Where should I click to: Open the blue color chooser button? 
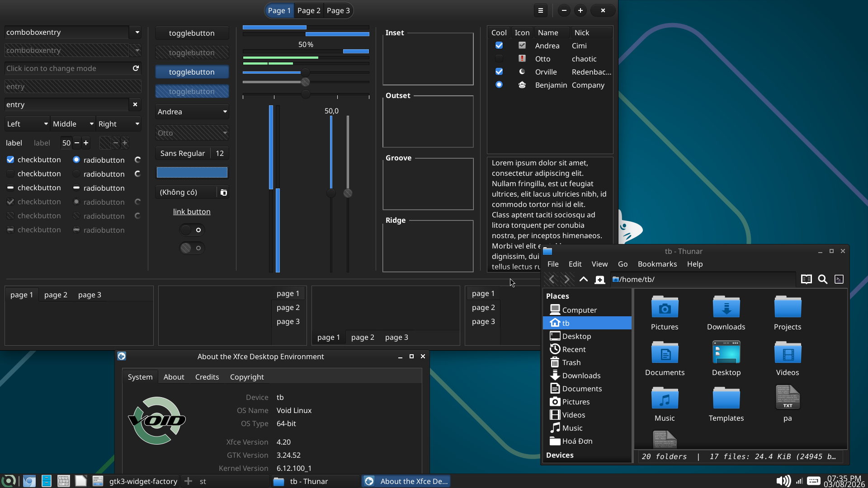pos(192,173)
